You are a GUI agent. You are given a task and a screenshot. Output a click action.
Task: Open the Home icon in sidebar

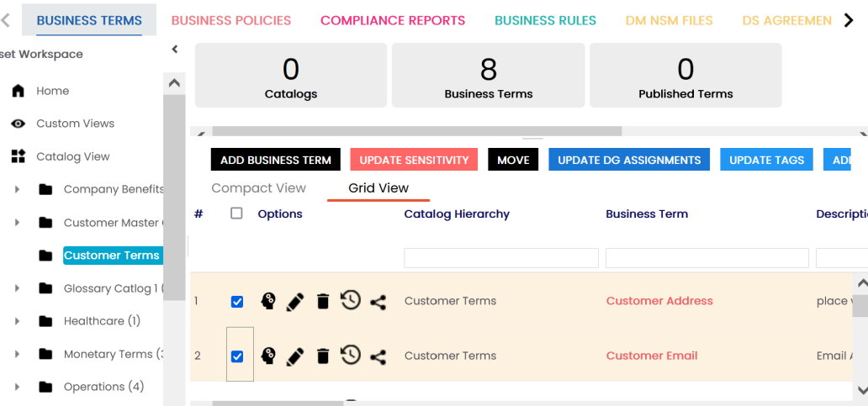18,91
